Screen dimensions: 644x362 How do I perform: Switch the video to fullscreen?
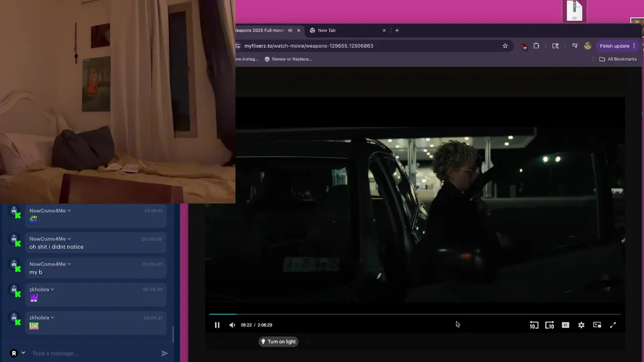pos(613,325)
